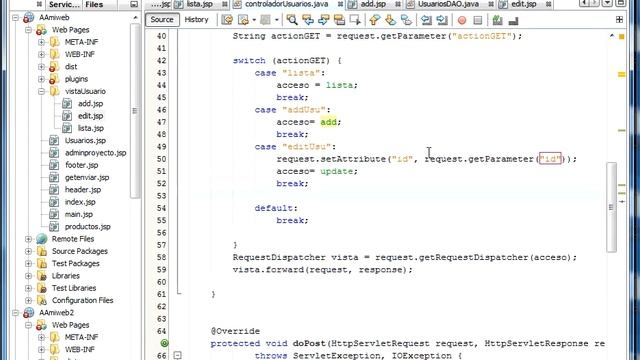Expand Libraries node
The height and width of the screenshot is (360, 640).
(29, 276)
